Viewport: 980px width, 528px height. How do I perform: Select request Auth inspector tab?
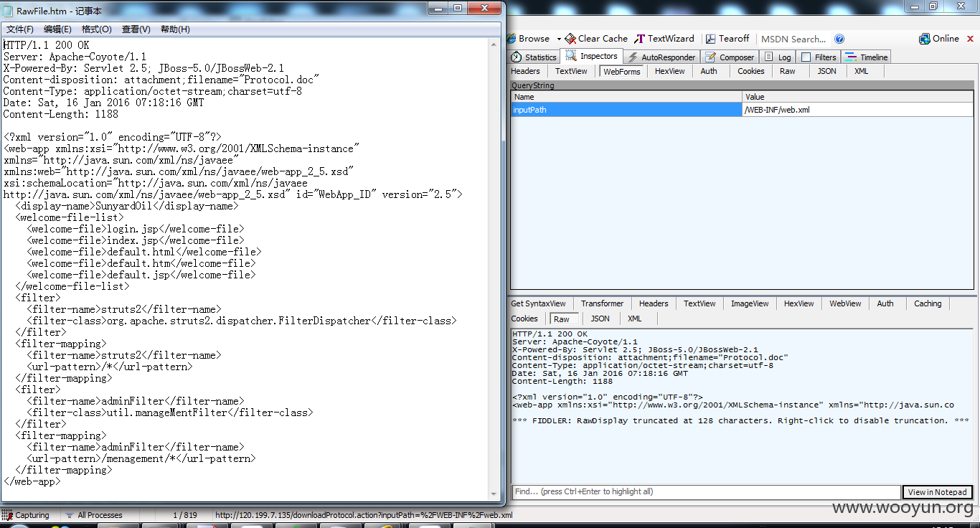[x=709, y=71]
